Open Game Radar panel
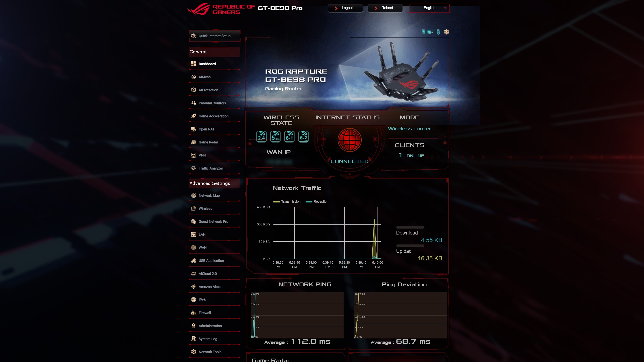Screen dimensions: 644x362 [x=208, y=142]
